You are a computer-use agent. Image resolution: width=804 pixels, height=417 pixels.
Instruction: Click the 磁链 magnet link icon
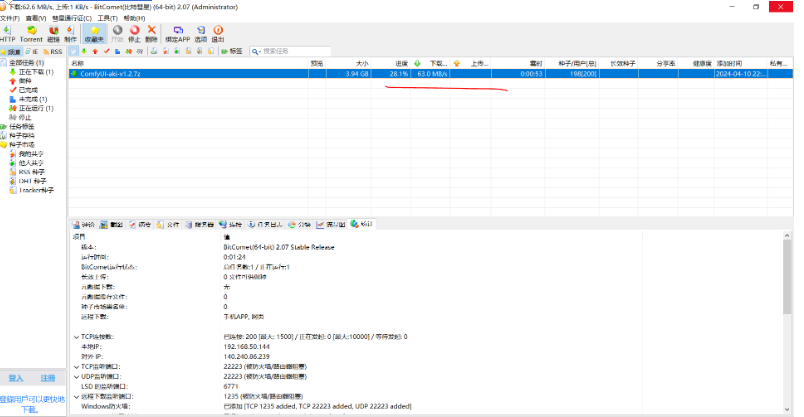tap(52, 33)
